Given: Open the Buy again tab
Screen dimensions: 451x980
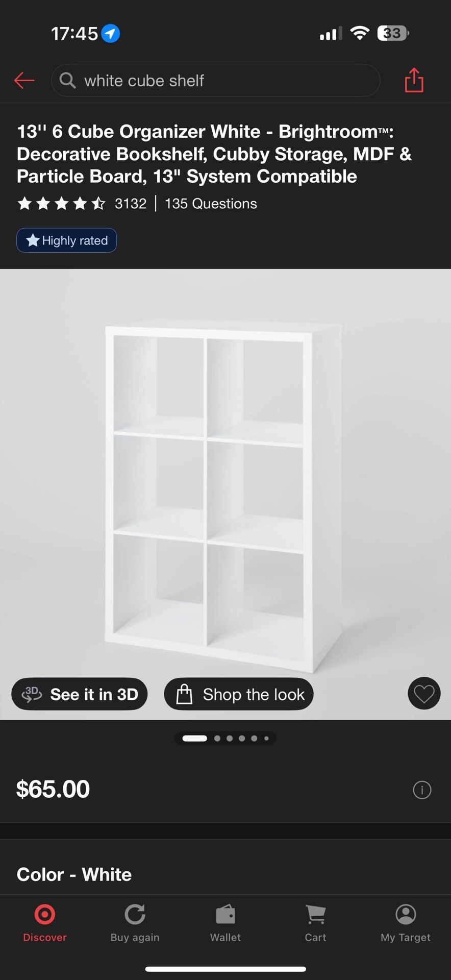Looking at the screenshot, I should (135, 923).
